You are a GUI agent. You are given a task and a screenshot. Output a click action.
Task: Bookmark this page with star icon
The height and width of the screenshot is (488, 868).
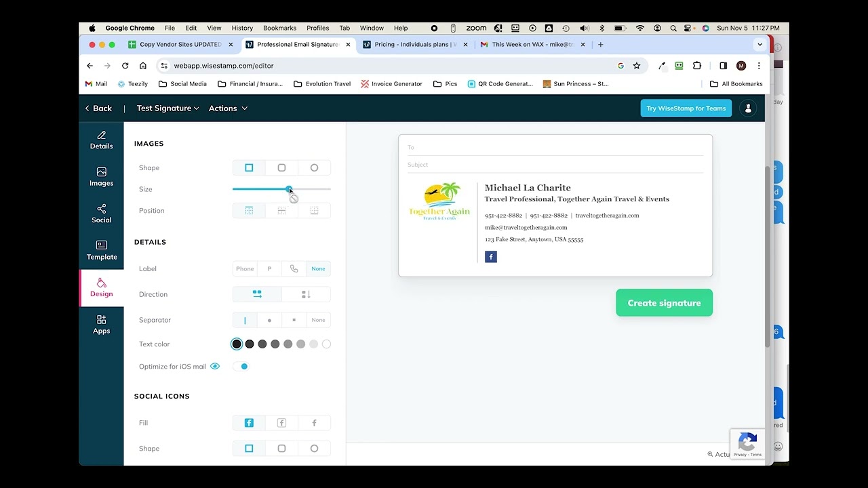(637, 66)
